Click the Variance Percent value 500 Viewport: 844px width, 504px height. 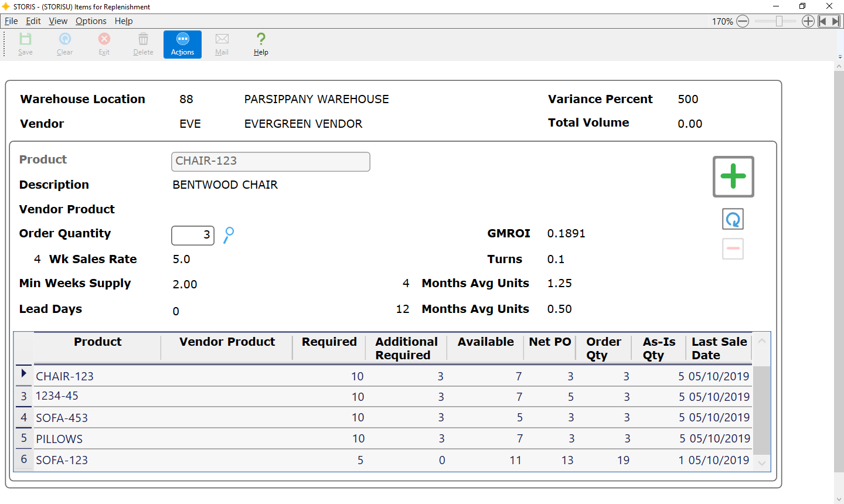pos(688,99)
